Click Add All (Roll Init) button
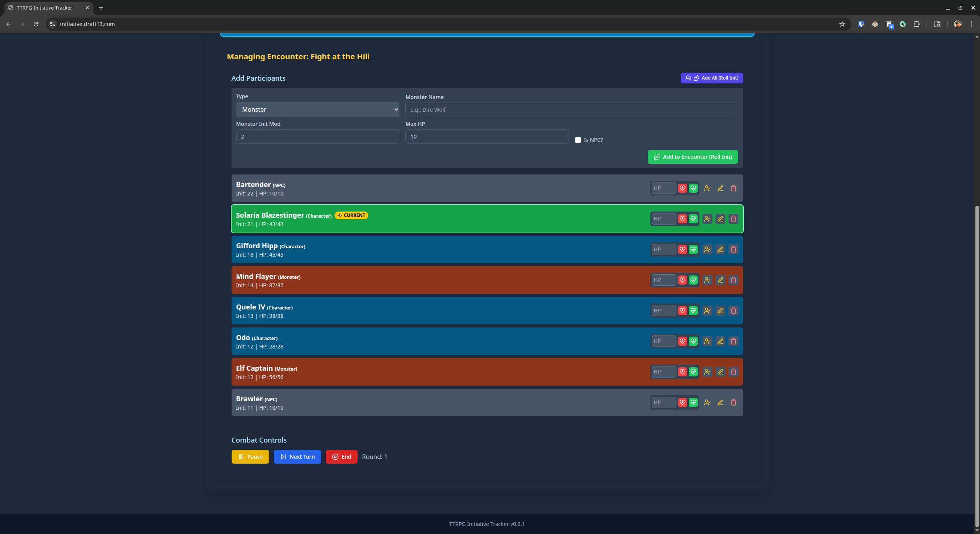The image size is (980, 534). (711, 78)
